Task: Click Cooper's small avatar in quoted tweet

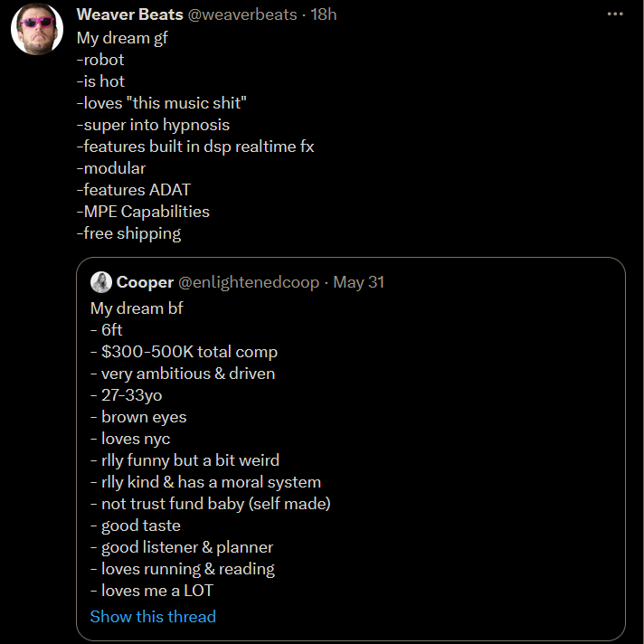Action: [101, 282]
